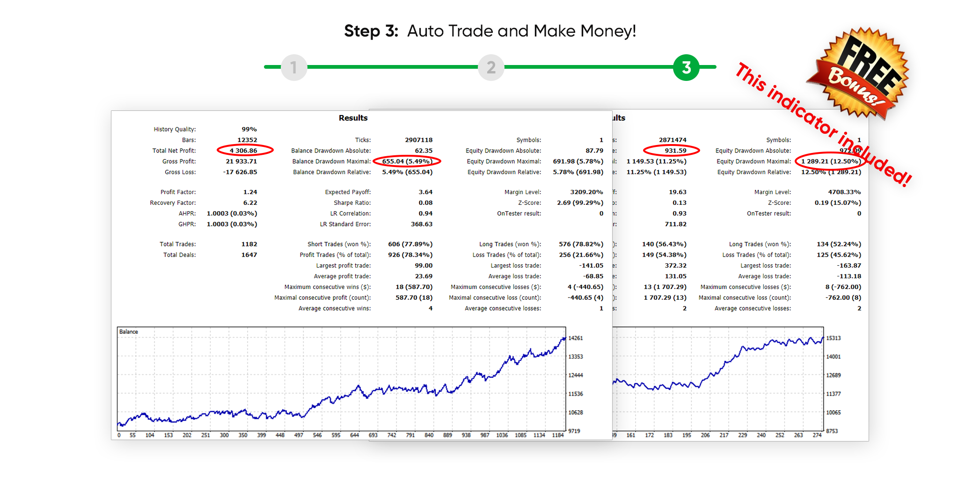Select Total Deals value 1647
Screen dimensions: 980x478
[249, 255]
